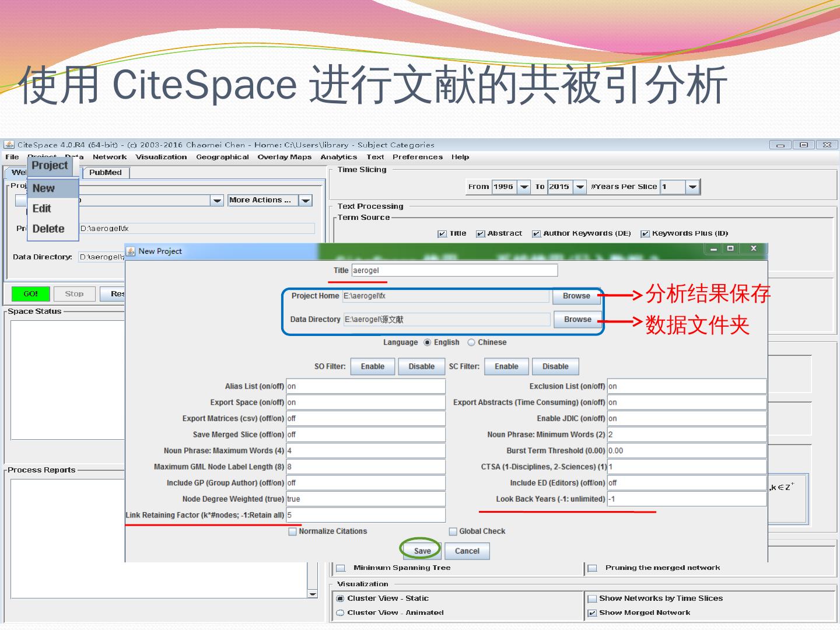840x630 pixels.
Task: Expand the project selection dropdown
Action: [217, 200]
